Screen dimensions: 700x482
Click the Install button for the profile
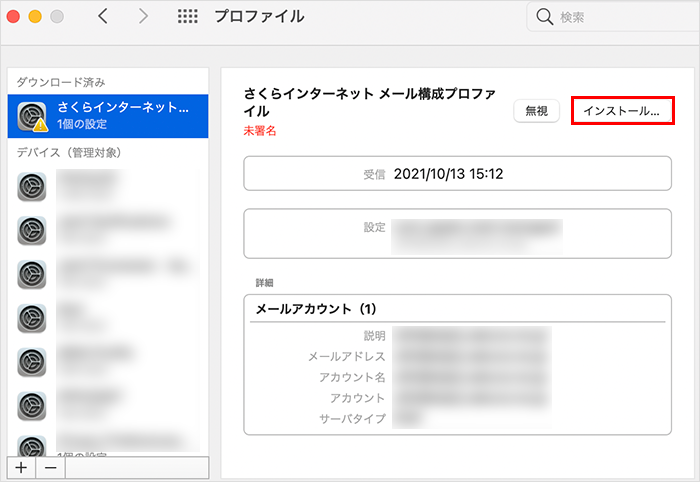(x=620, y=111)
